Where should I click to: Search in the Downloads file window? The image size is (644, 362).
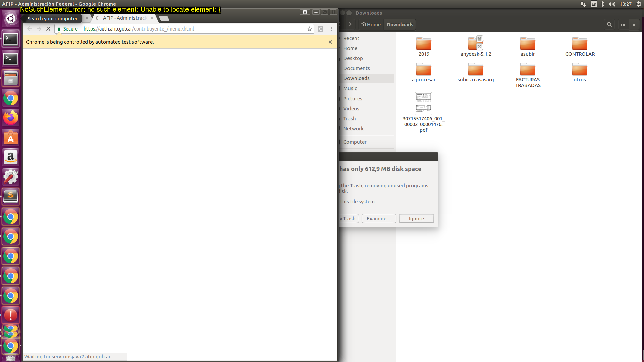(609, 24)
